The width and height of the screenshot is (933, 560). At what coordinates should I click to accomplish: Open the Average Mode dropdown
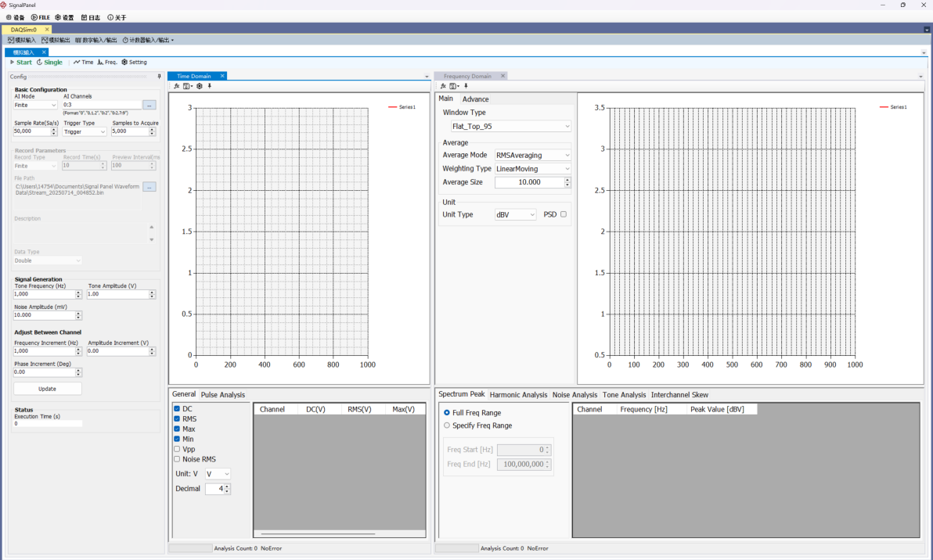pos(532,155)
